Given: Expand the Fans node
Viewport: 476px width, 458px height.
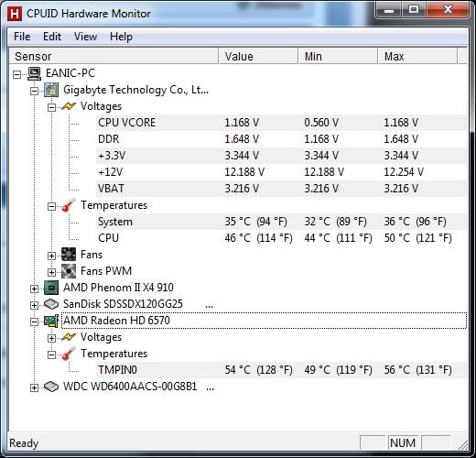Looking at the screenshot, I should click(51, 256).
